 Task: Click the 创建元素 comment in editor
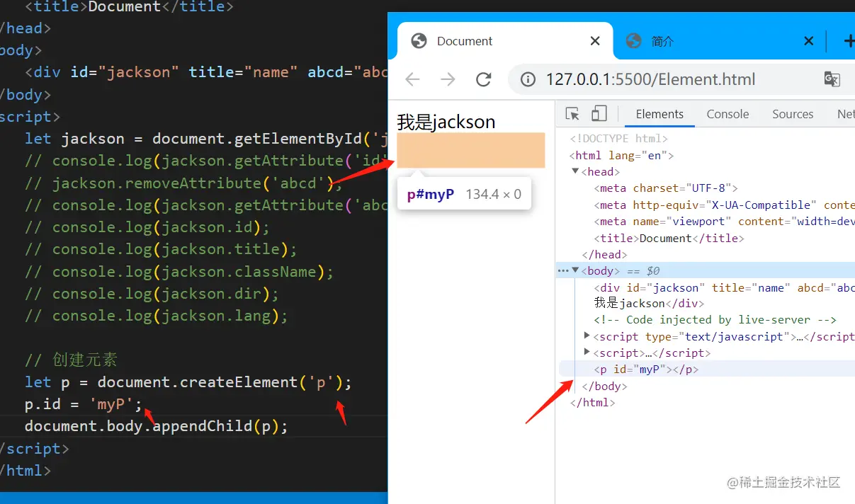[x=71, y=360]
